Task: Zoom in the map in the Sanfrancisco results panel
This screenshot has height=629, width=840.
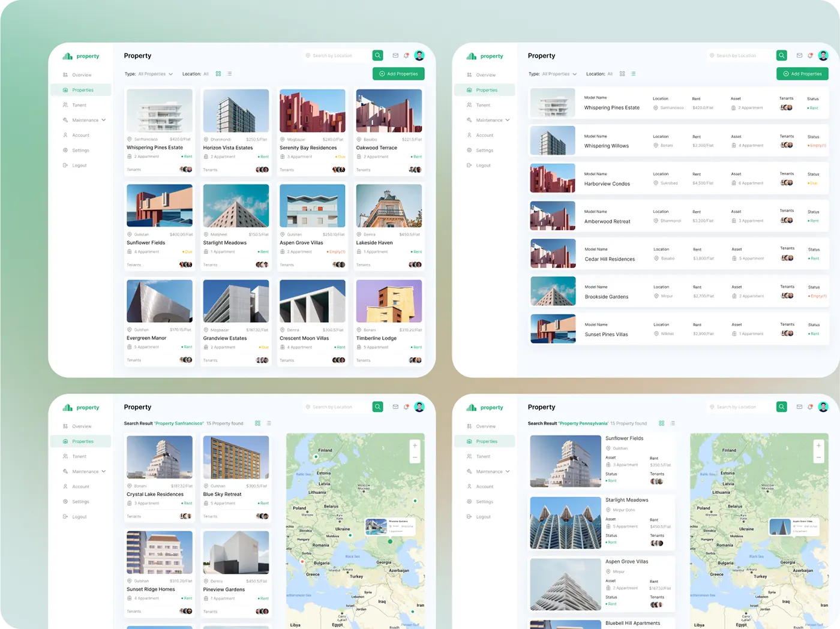Action: coord(415,446)
